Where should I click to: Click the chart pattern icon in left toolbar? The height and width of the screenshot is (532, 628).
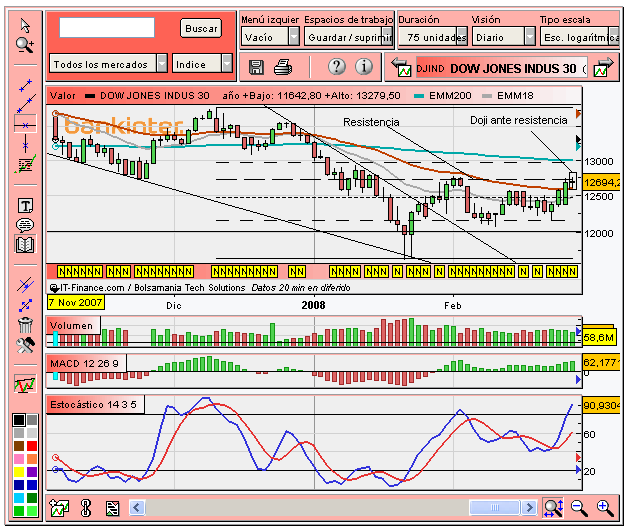pyautogui.click(x=25, y=384)
